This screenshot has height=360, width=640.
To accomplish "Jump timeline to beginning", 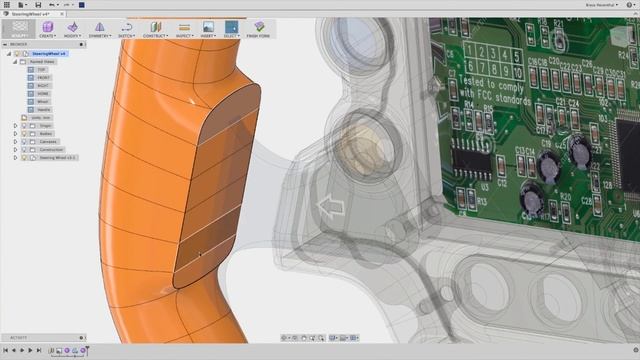I will [x=5, y=350].
